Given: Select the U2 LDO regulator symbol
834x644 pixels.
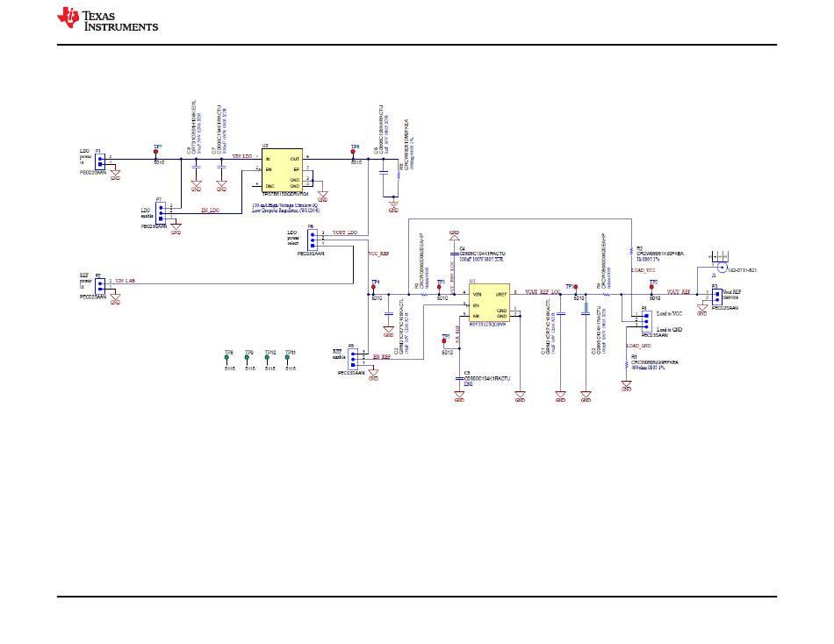Looking at the screenshot, I should click(282, 171).
